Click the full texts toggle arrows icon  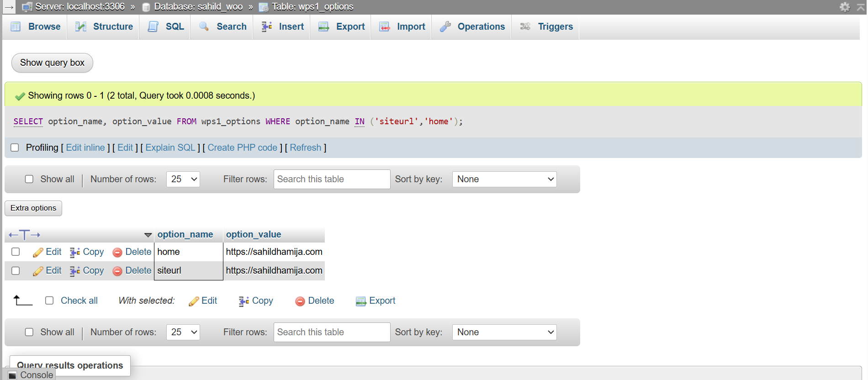coord(24,235)
